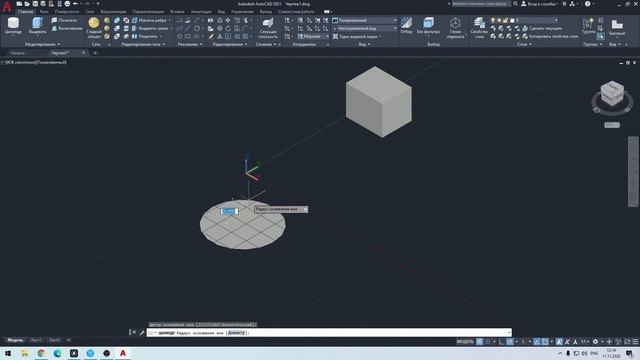This screenshot has width=640, height=360.
Task: Open the Визуализация ribbon tab
Action: 113,12
